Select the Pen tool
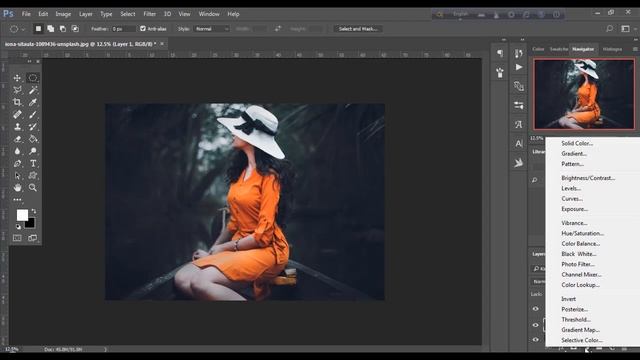640x360 pixels. [x=17, y=163]
